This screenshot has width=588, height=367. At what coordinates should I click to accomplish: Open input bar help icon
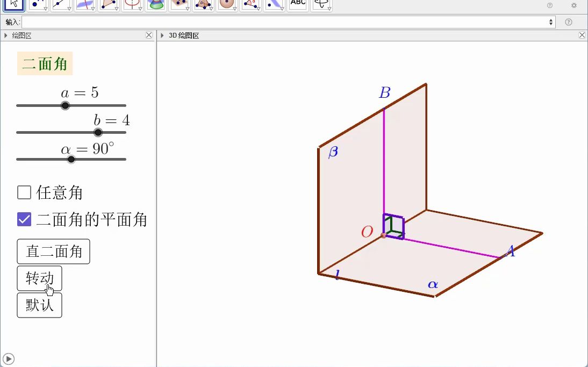coord(569,22)
